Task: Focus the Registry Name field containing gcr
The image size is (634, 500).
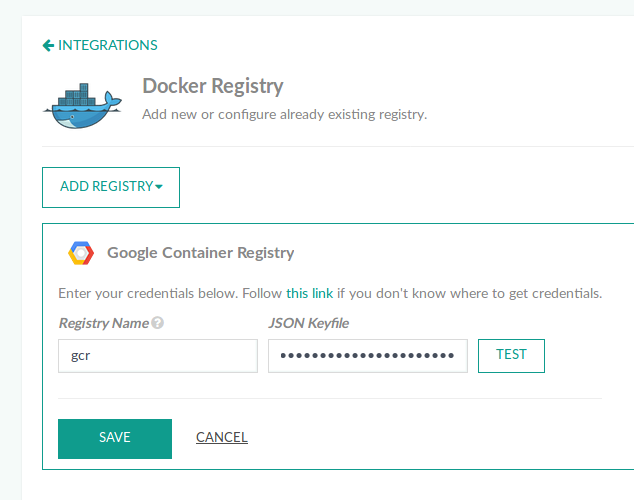Action: tap(158, 356)
